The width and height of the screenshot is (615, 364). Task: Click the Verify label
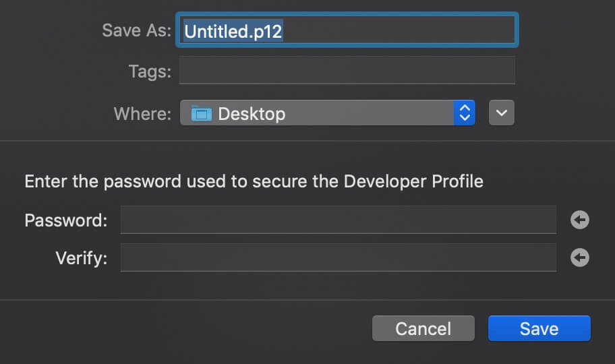point(81,258)
